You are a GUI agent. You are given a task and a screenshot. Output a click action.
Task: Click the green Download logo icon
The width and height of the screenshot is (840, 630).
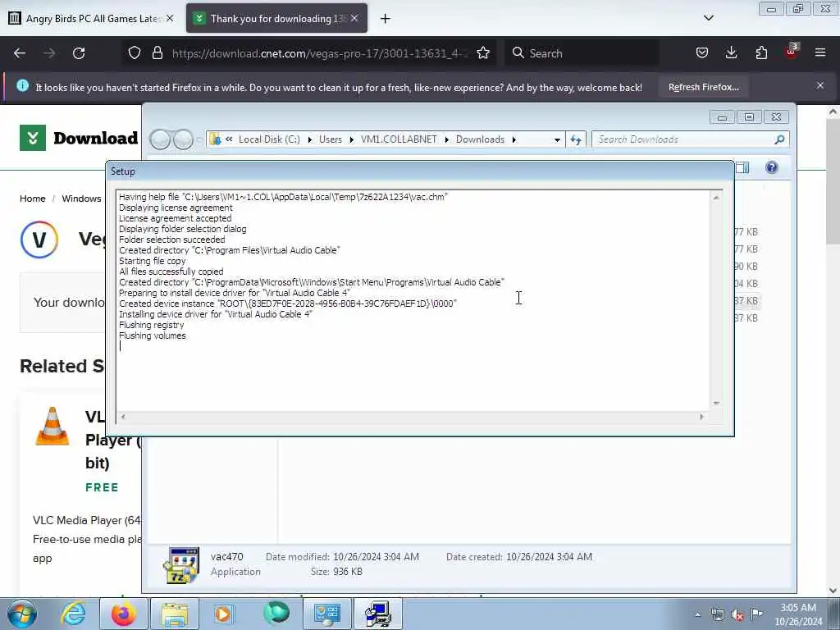tap(33, 138)
